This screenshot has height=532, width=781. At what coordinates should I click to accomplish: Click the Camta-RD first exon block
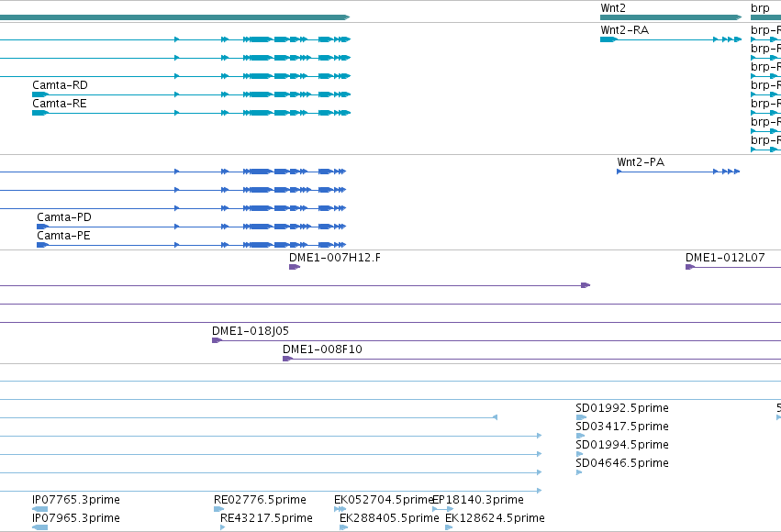tap(40, 94)
